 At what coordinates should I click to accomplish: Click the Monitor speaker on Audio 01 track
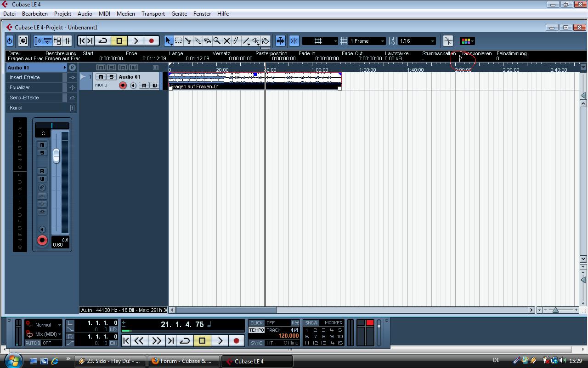pyautogui.click(x=133, y=86)
